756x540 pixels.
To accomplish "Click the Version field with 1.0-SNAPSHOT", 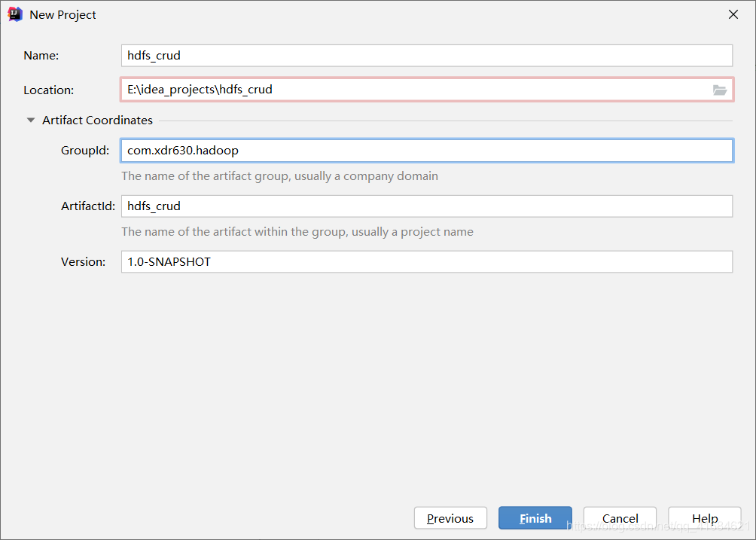I will (426, 262).
